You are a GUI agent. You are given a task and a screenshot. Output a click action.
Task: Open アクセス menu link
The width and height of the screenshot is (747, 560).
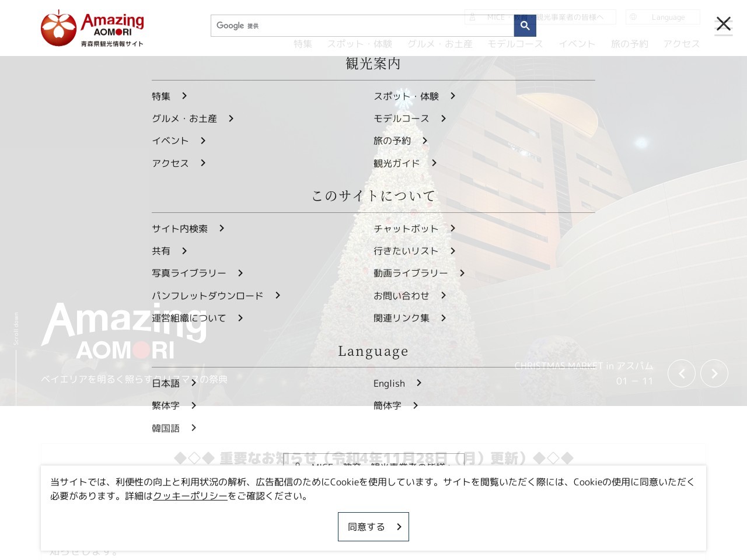tap(179, 163)
